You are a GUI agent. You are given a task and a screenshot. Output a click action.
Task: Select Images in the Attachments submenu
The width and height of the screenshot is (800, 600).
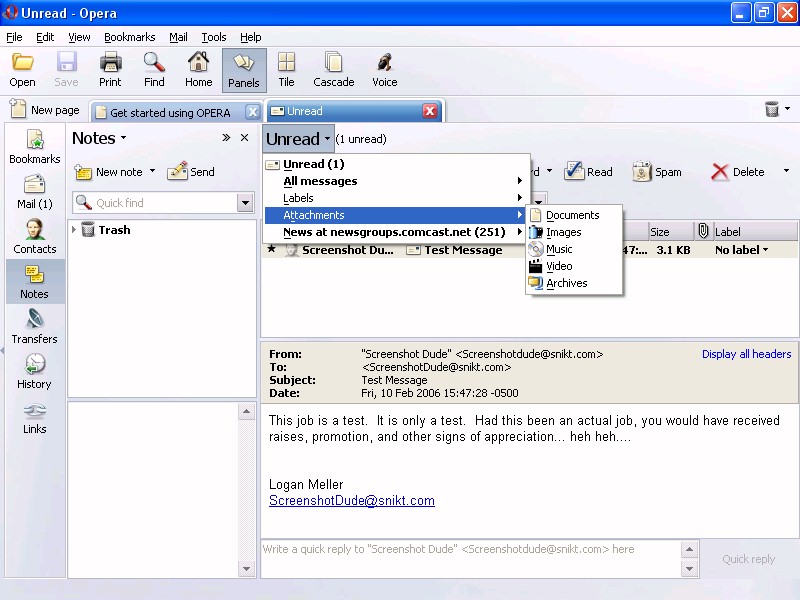(x=563, y=232)
